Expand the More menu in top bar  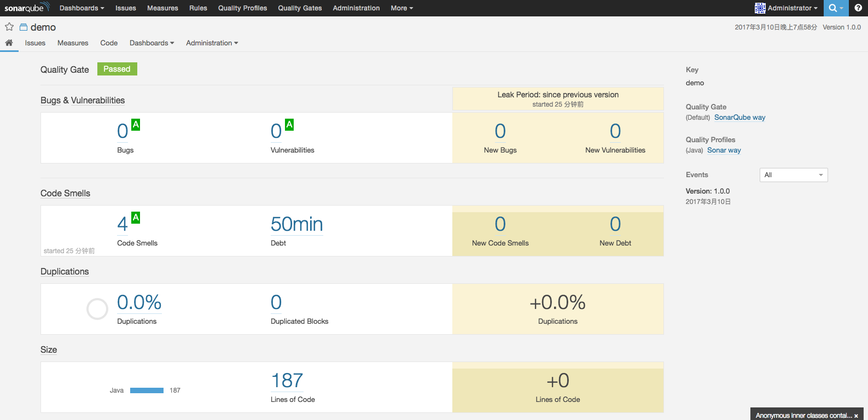pyautogui.click(x=402, y=8)
